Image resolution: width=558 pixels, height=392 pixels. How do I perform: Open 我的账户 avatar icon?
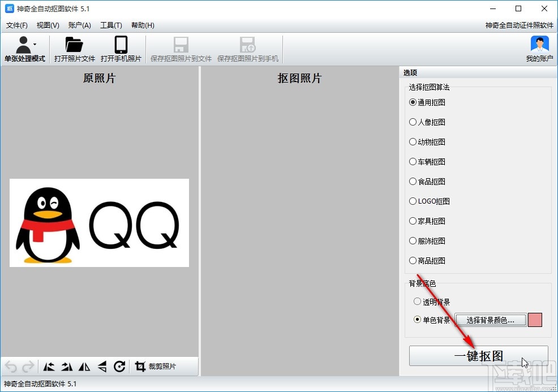click(539, 45)
